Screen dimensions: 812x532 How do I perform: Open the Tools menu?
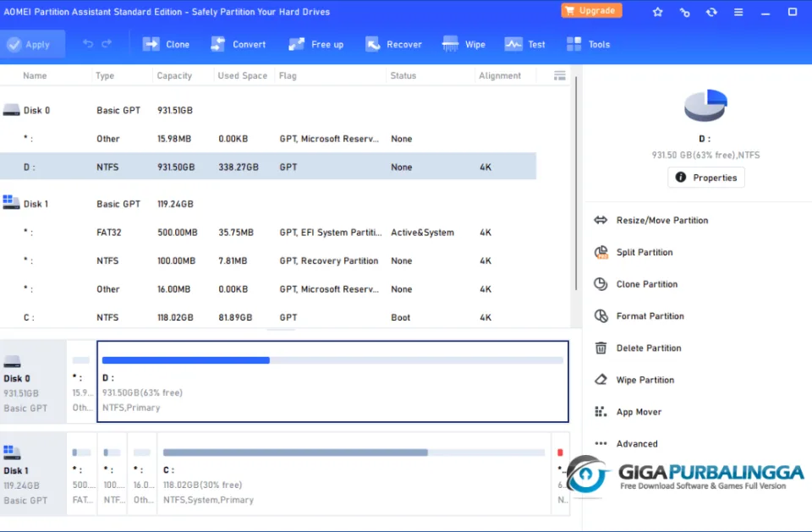(589, 44)
